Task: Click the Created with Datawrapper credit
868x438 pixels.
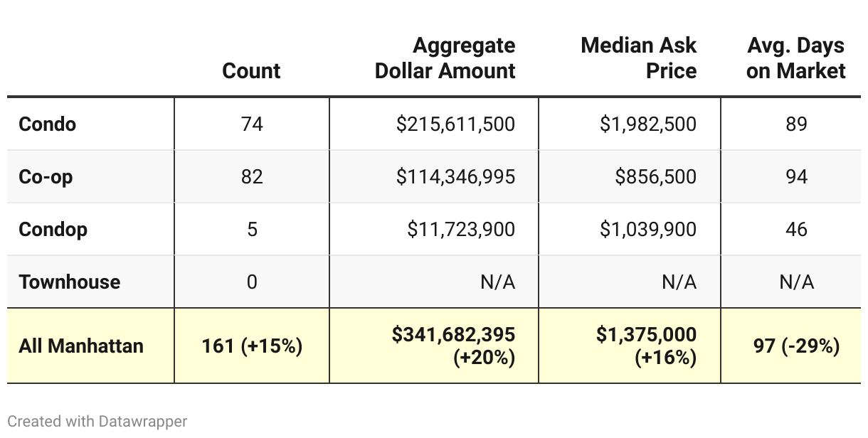Action: click(97, 421)
